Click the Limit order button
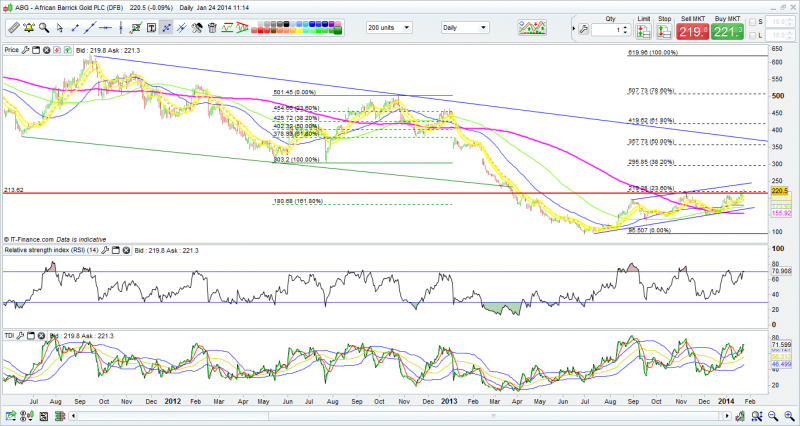Screen dimensions: 800x426 (644, 30)
